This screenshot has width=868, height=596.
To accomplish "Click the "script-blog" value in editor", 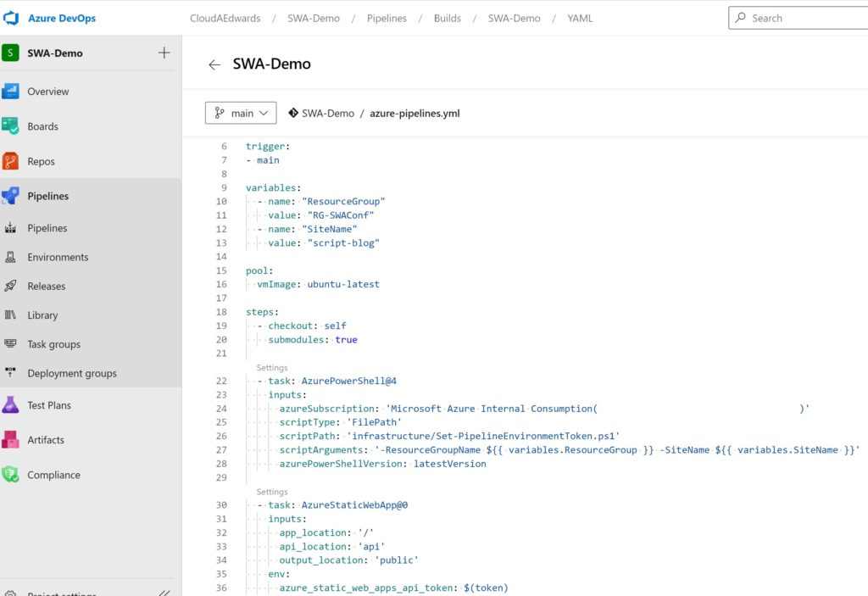I will [x=343, y=242].
